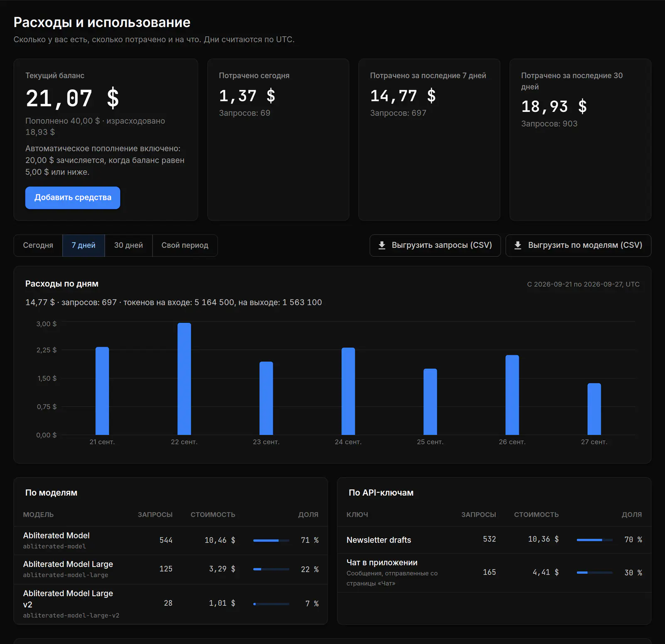Screen dimensions: 665x644
Task: Click the "КЛЮЧ" column header
Action: pos(357,515)
